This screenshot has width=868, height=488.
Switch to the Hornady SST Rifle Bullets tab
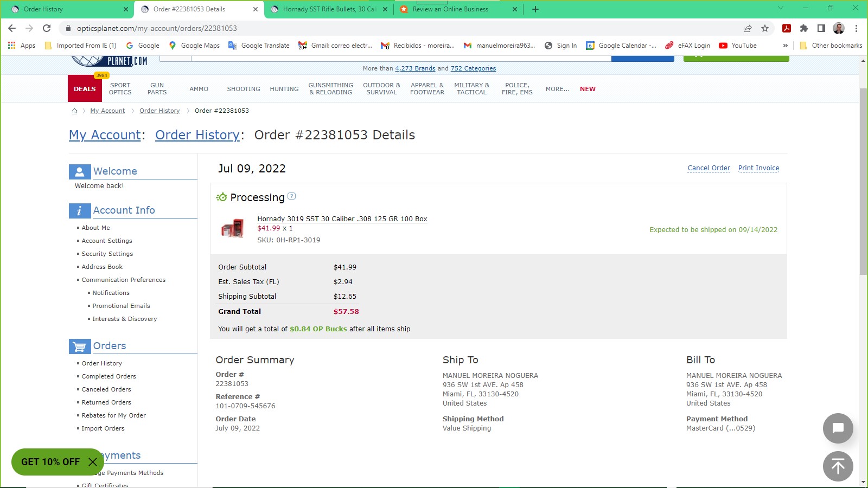point(325,9)
